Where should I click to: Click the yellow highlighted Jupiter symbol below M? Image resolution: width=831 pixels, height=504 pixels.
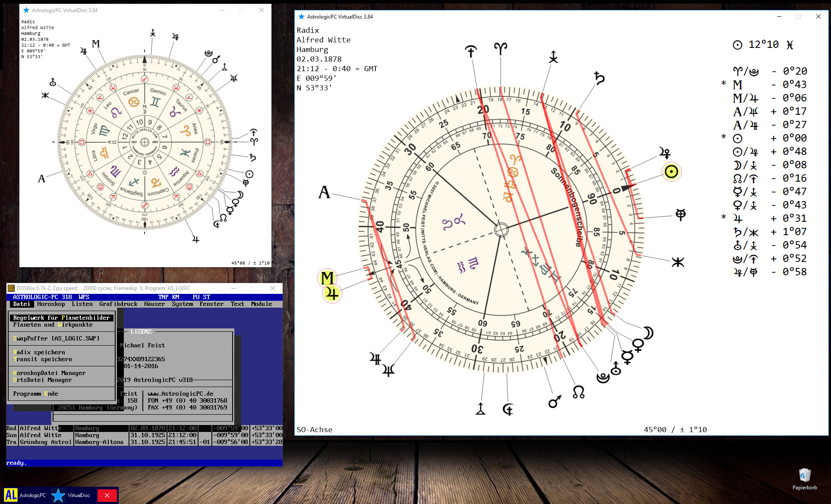[332, 294]
